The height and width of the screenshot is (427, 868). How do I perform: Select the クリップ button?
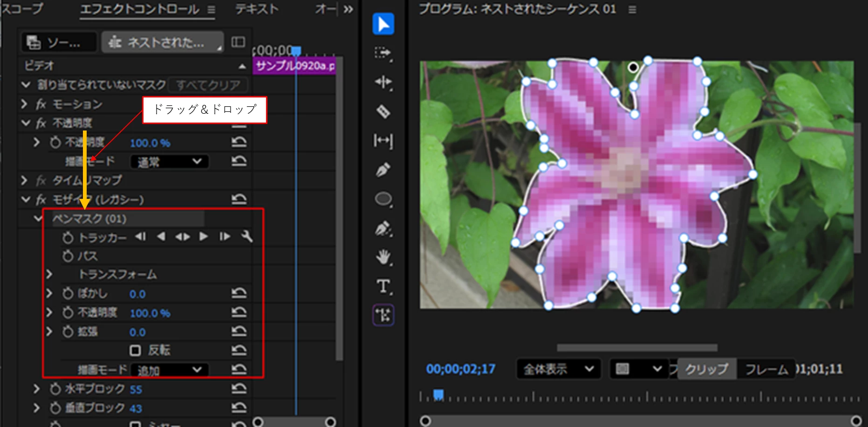(x=707, y=369)
